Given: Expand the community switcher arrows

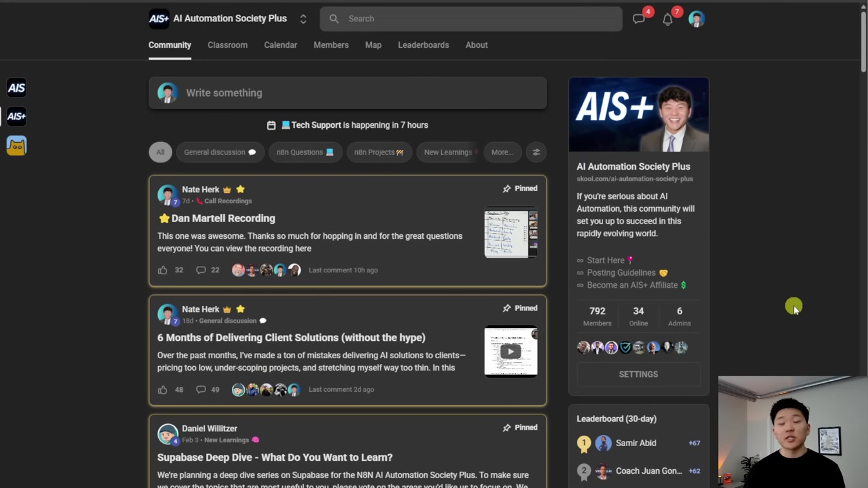Looking at the screenshot, I should [x=303, y=19].
